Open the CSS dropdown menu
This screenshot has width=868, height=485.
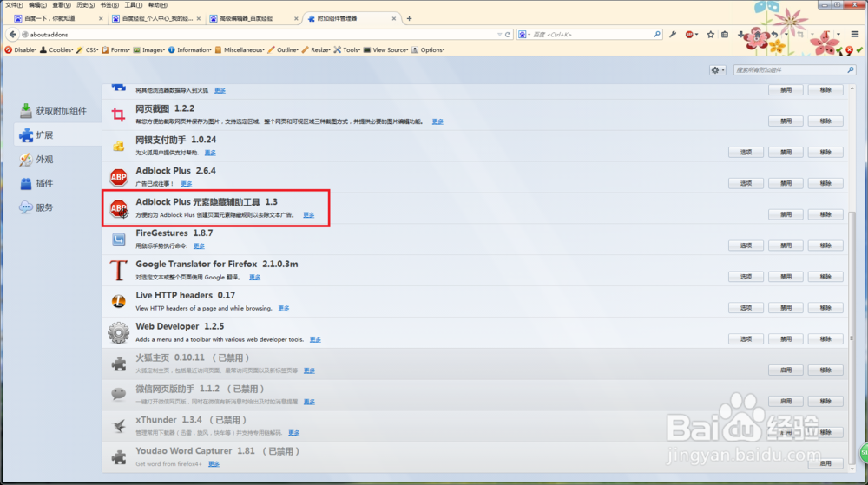pyautogui.click(x=88, y=49)
